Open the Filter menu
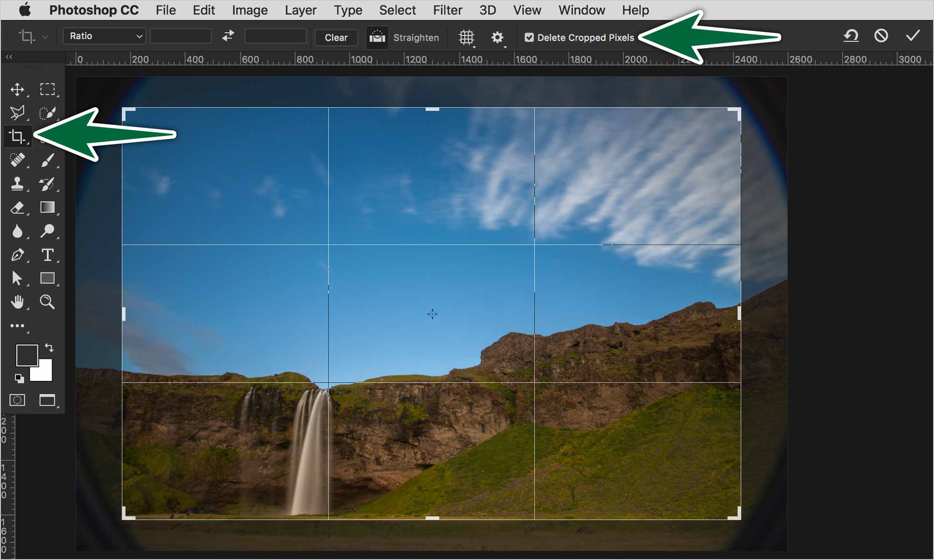 pos(446,10)
